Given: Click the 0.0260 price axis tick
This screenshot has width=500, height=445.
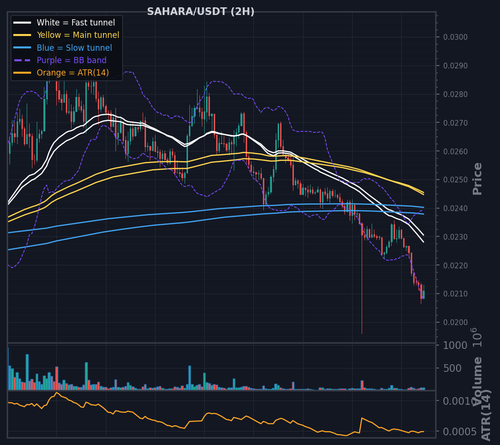Looking at the screenshot, I should coord(455,151).
